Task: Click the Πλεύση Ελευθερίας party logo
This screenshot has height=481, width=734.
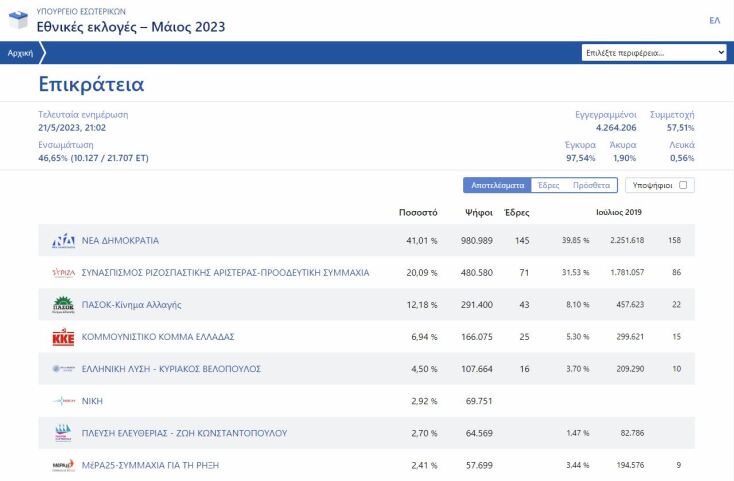Action: 63,433
